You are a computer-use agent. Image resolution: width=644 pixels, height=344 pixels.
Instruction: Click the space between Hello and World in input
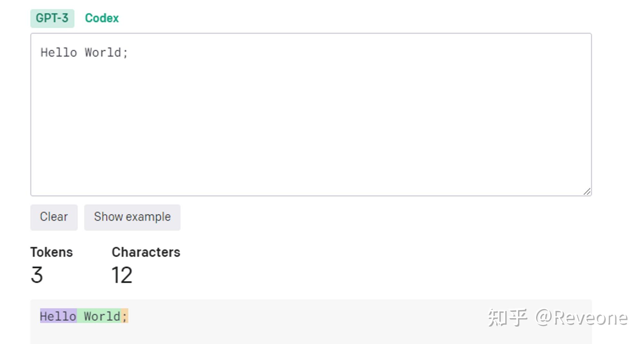81,53
